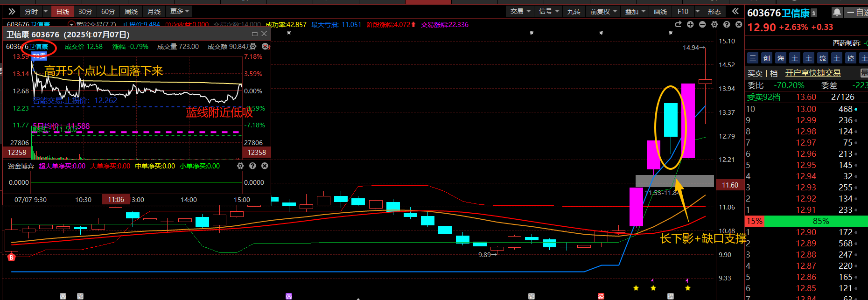Click the 开户享快捷交易 link
The width and height of the screenshot is (868, 300).
point(813,73)
